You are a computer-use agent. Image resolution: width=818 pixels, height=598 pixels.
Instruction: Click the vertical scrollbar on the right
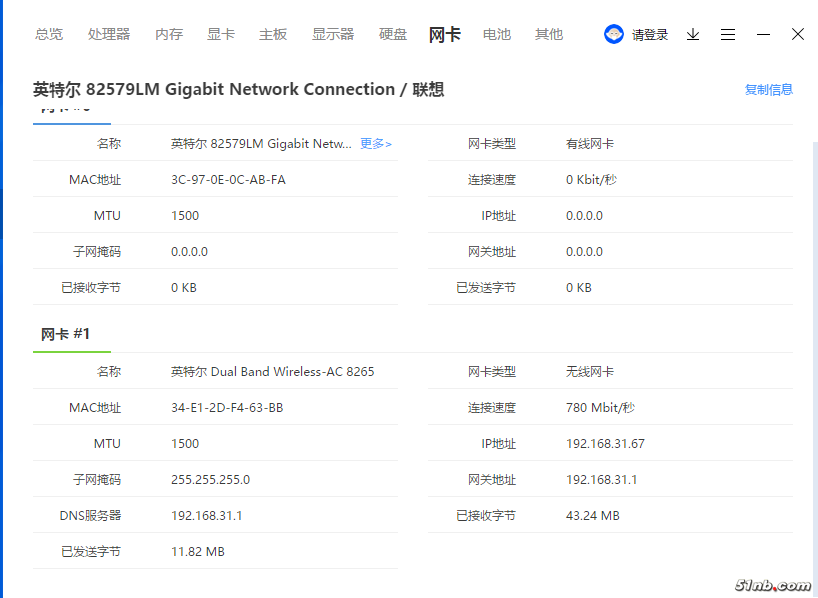[814, 300]
